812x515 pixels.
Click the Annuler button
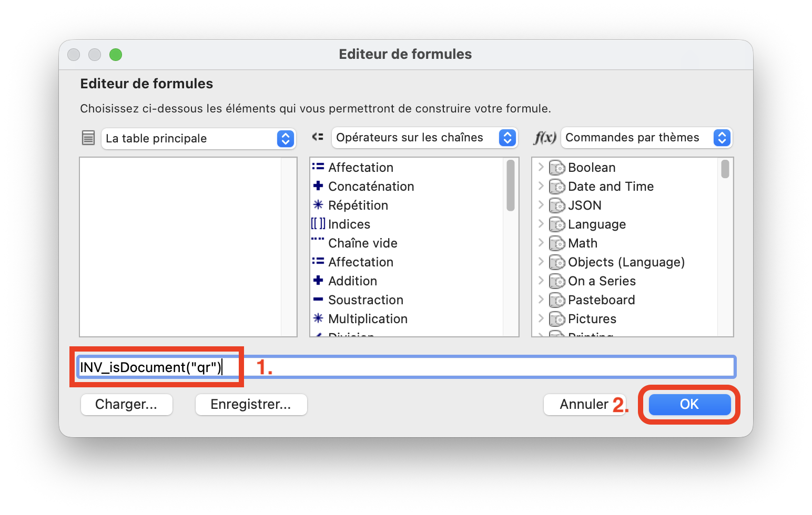584,404
